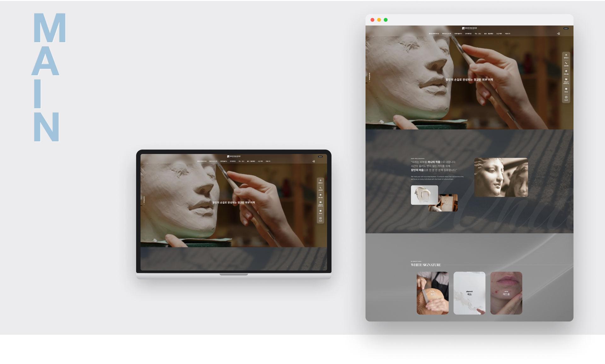Click Scroll Down indicator in browser mockup
605x364 pixels.
coord(370,77)
